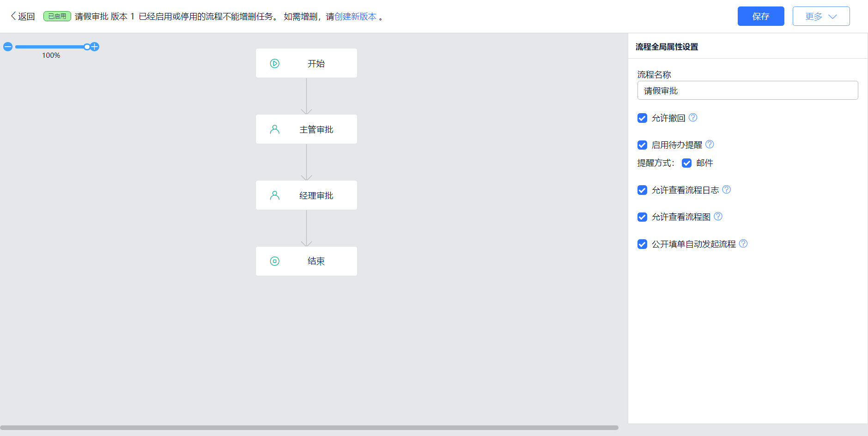Click the person icon in 主管审批 node
Image resolution: width=868 pixels, height=436 pixels.
(x=274, y=129)
